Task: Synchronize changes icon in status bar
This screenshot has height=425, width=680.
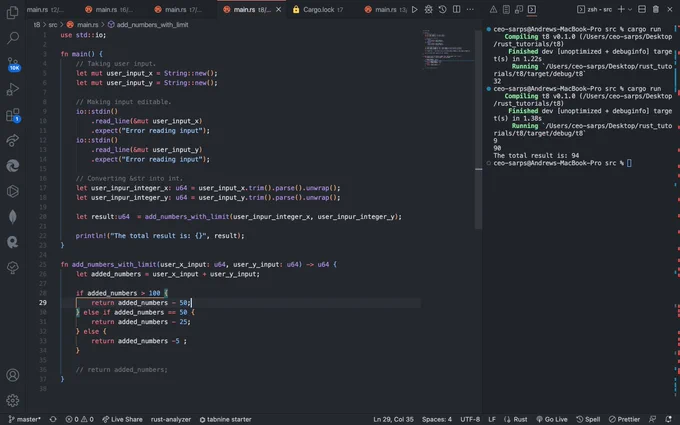Action: pos(53,419)
